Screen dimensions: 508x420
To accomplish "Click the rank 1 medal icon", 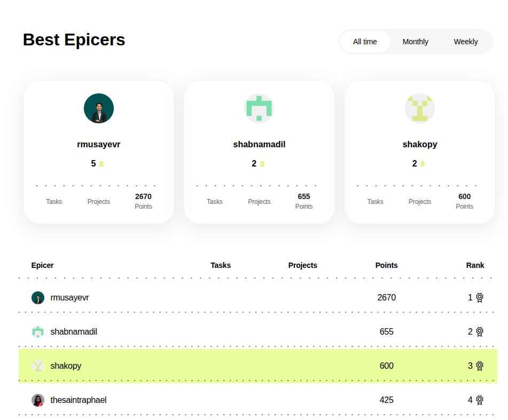I will 480,298.
